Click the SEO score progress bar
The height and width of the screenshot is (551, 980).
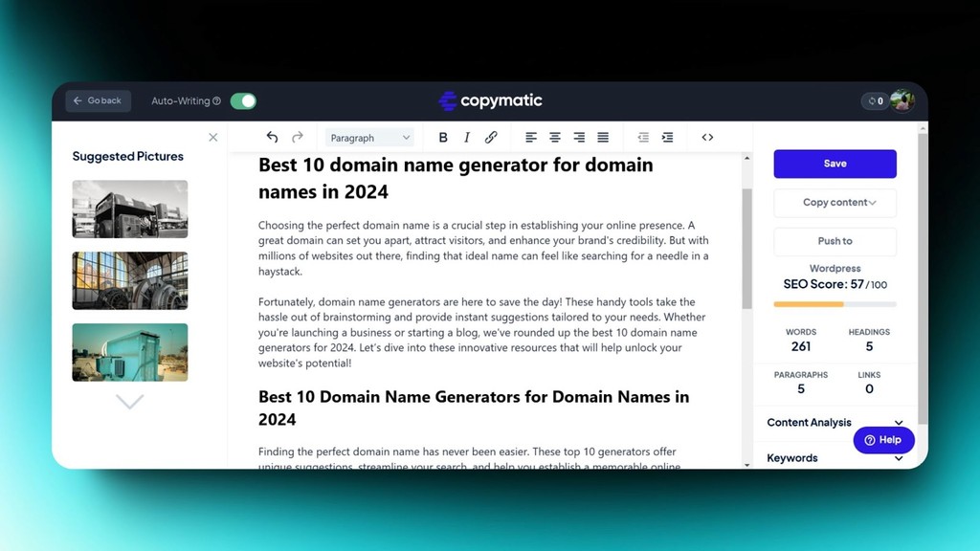point(834,303)
